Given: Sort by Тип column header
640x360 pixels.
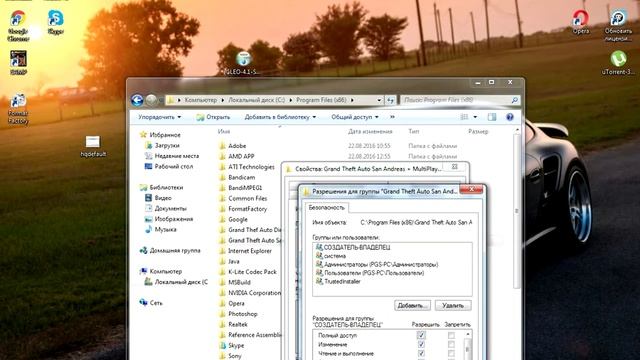Looking at the screenshot, I should point(413,131).
